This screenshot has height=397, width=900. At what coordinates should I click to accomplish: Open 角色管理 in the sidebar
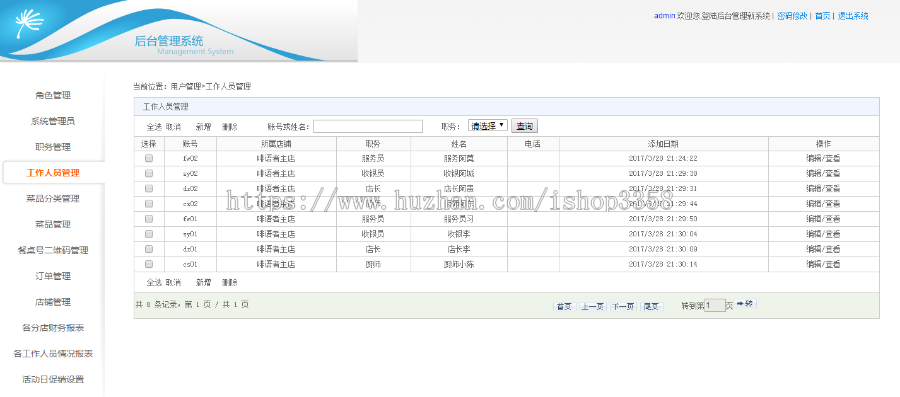click(x=53, y=95)
